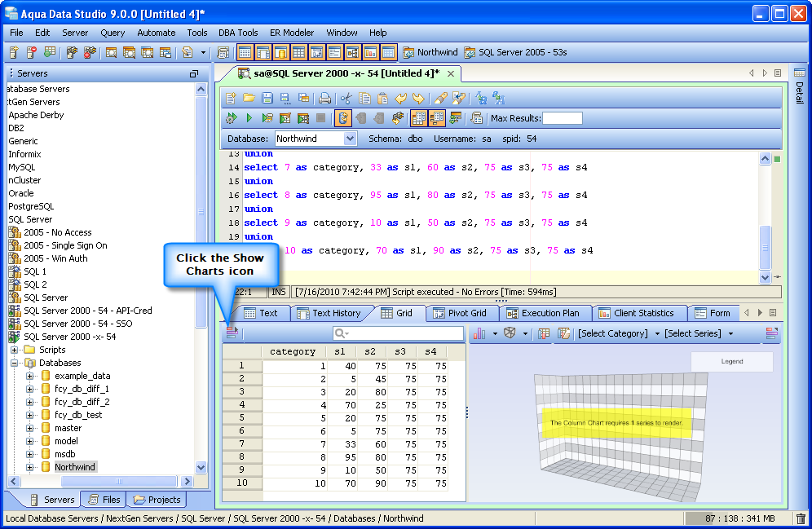The height and width of the screenshot is (529, 812).
Task: Click the Servers tree horizontal scrollbar thumb
Action: 119,481
